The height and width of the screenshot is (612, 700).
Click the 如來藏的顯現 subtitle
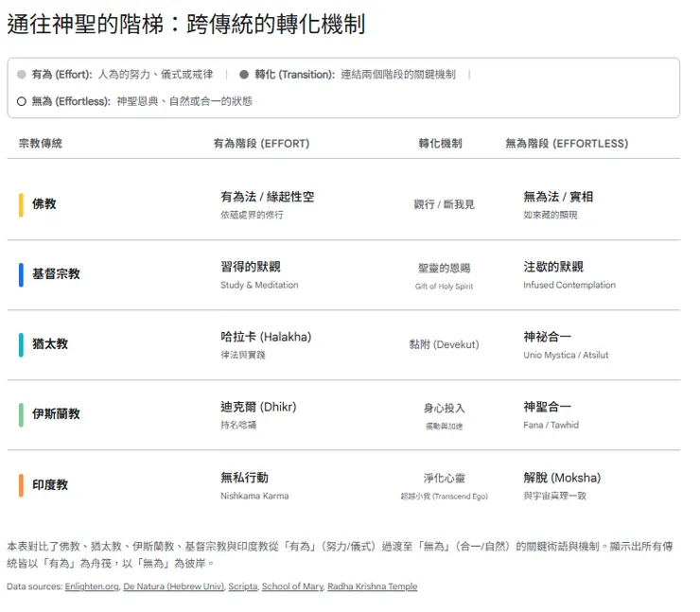pos(550,215)
